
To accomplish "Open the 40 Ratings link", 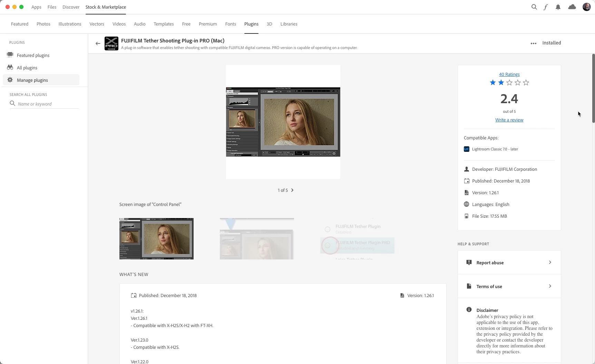I will pyautogui.click(x=509, y=74).
